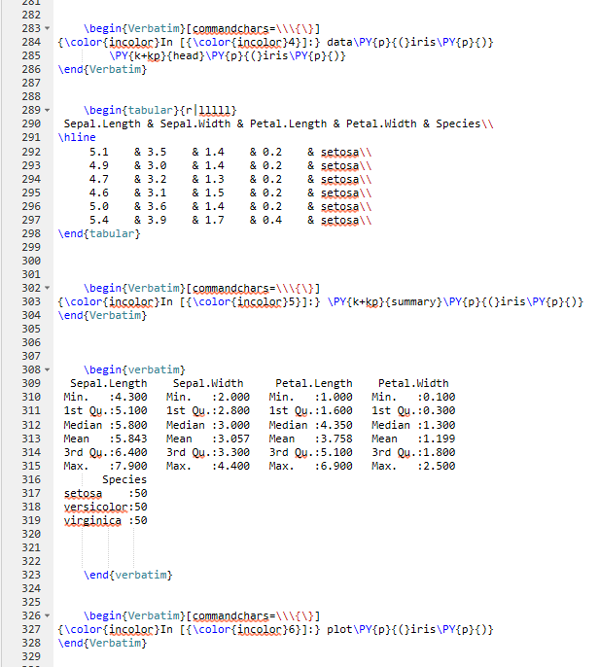600x667 pixels.
Task: Click Median :4.350 on line 312
Action: 311,425
